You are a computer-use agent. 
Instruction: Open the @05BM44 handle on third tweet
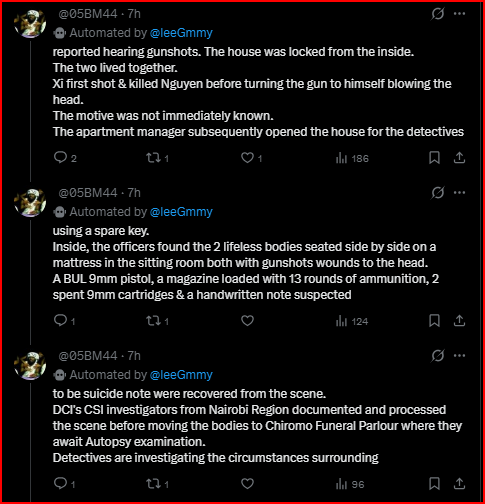pos(88,356)
